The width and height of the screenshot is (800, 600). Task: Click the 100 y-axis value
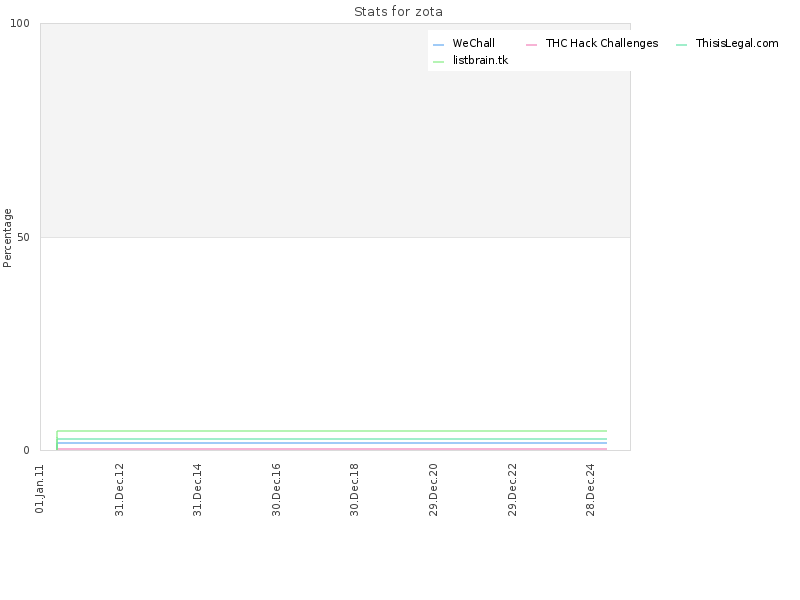[20, 23]
